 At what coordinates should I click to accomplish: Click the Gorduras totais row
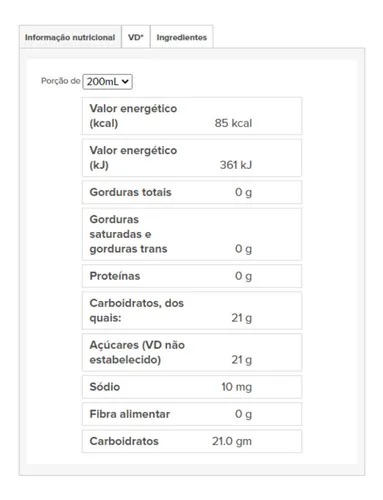click(192, 192)
